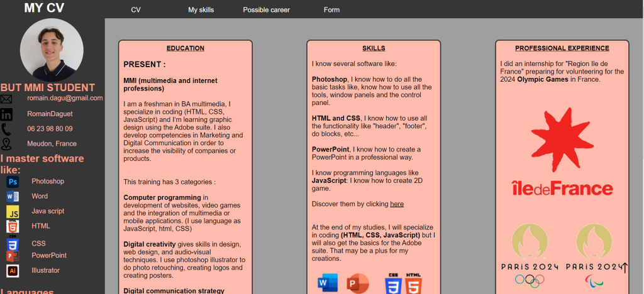
Task: Click the SKILLS card heading
Action: click(374, 48)
